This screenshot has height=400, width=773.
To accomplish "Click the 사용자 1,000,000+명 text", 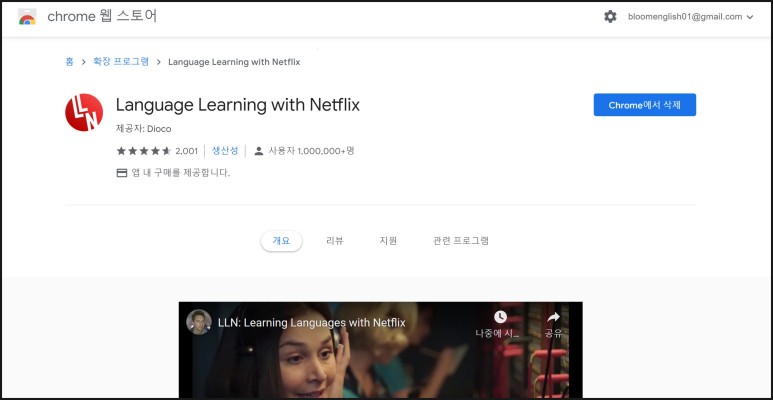I will click(x=311, y=151).
